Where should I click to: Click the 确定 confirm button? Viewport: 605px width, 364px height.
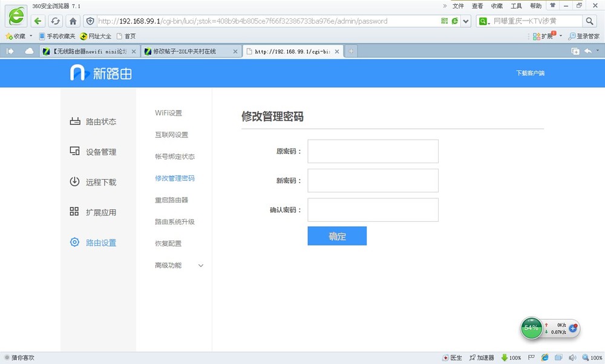337,236
